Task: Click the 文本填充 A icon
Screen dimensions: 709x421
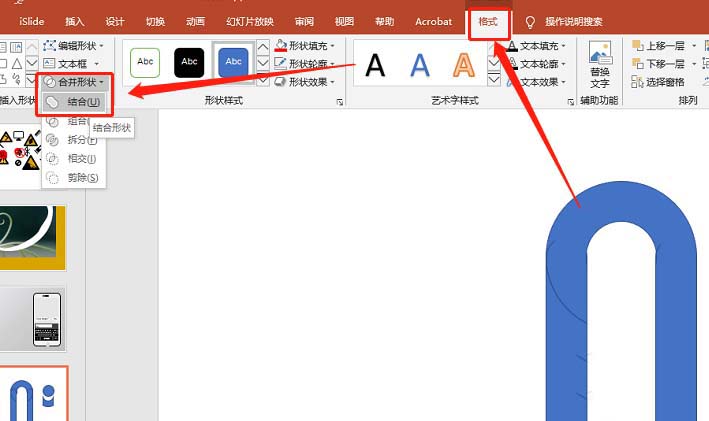Action: tap(512, 46)
